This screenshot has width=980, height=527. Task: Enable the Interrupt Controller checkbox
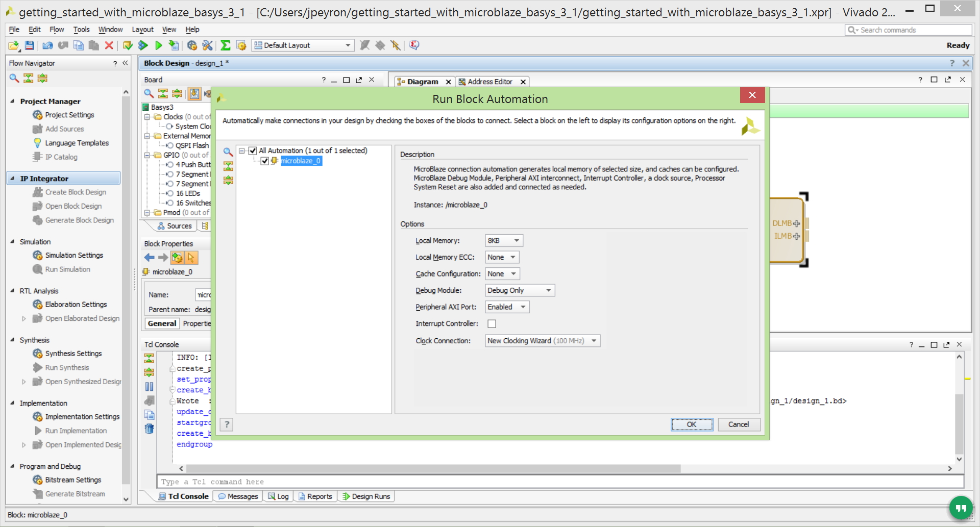492,324
